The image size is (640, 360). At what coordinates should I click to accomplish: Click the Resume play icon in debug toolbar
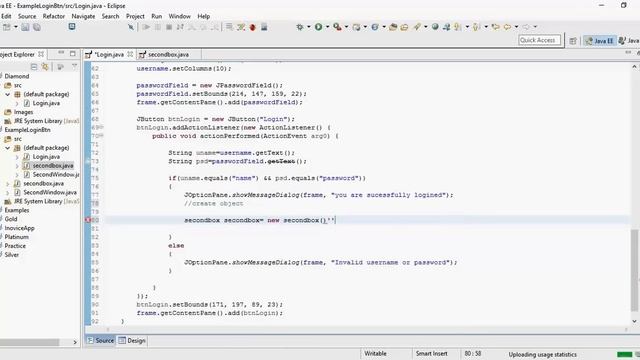(x=146, y=27)
